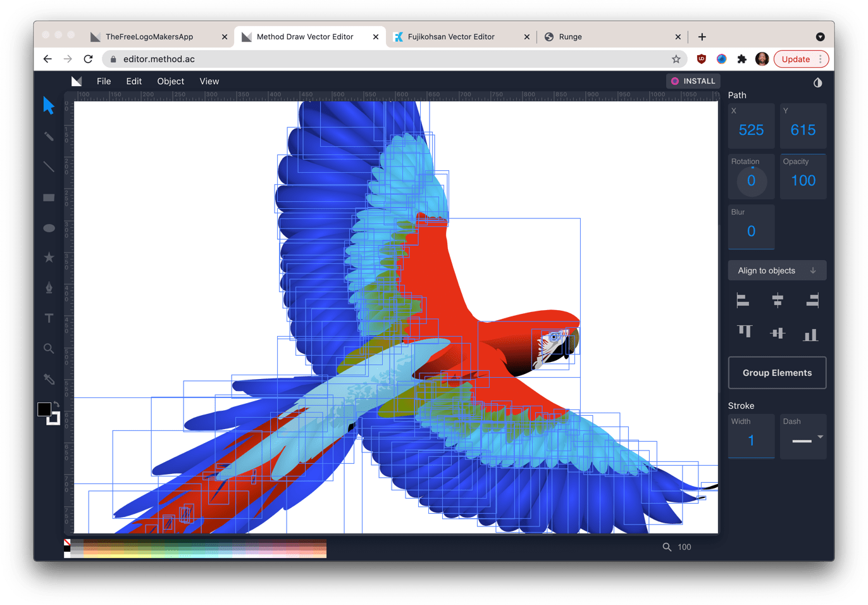Edit the Blur value field
The image size is (868, 605).
point(751,231)
